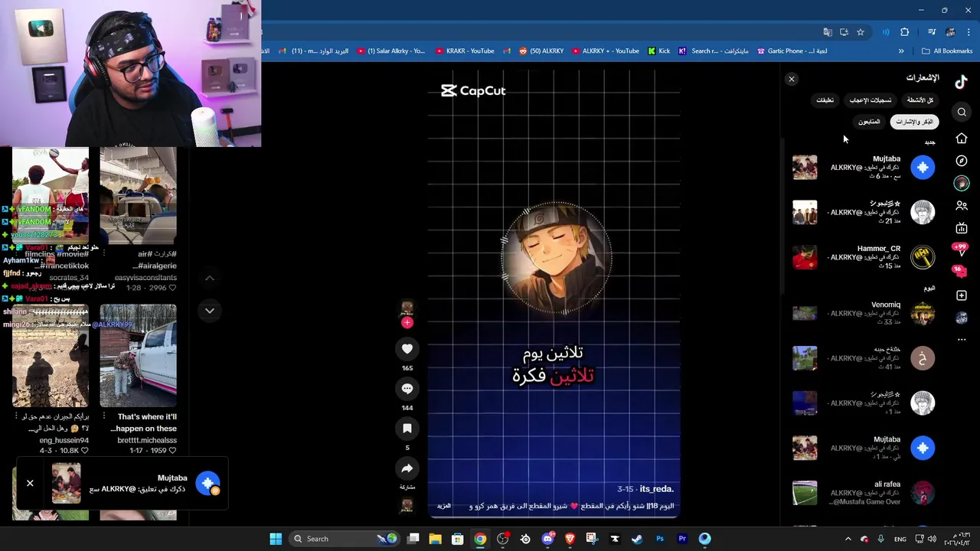Image resolution: width=980 pixels, height=551 pixels.
Task: Open the media control icon in Chrome toolbar
Action: pos(932,32)
